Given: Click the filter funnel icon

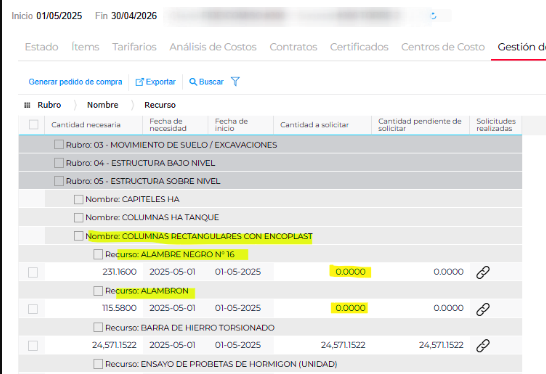Looking at the screenshot, I should [235, 81].
